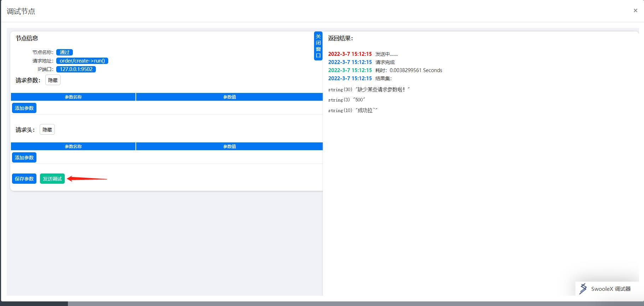
Task: Select the string(30) 缺少某些请求参数啦 result
Action: click(x=369, y=89)
